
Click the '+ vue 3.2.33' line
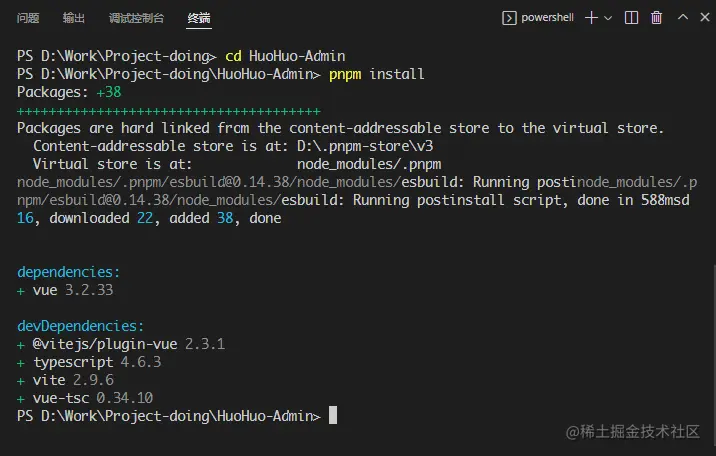click(x=65, y=290)
